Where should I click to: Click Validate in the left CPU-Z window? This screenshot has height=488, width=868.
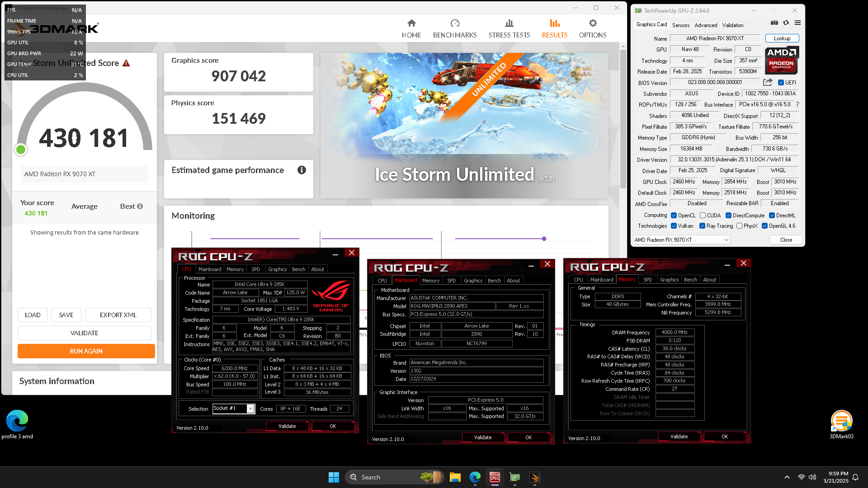pyautogui.click(x=287, y=426)
